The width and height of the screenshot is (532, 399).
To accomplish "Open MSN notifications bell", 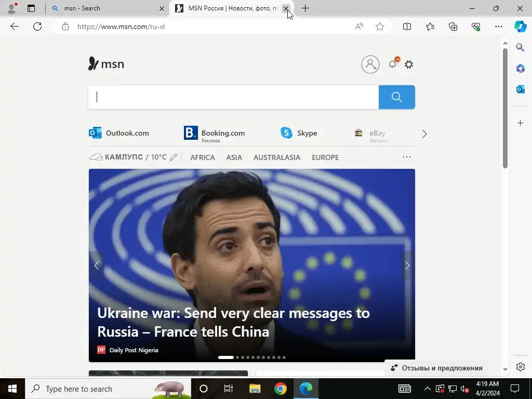I will click(393, 64).
